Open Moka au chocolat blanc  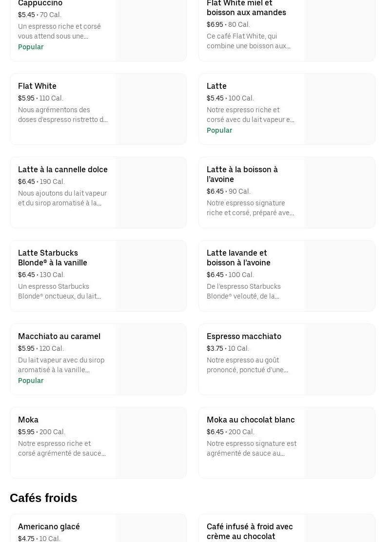[x=251, y=420]
